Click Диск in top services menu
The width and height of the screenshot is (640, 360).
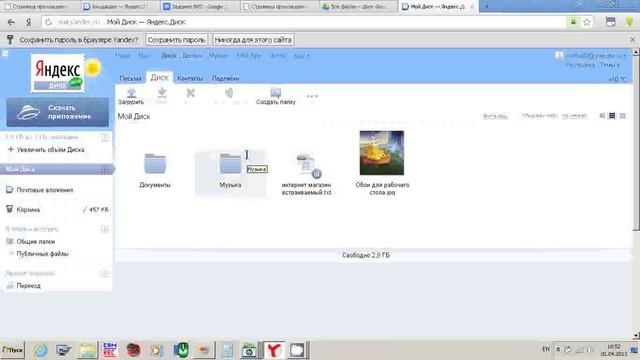(x=169, y=56)
